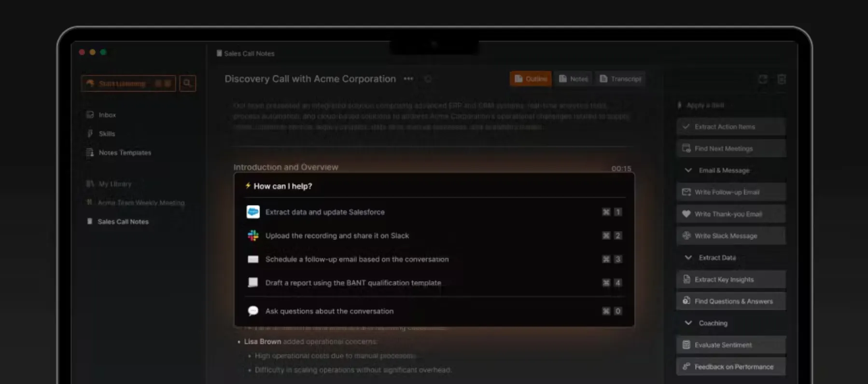Click the Salesforce cloud icon
The height and width of the screenshot is (384, 868).
(253, 212)
